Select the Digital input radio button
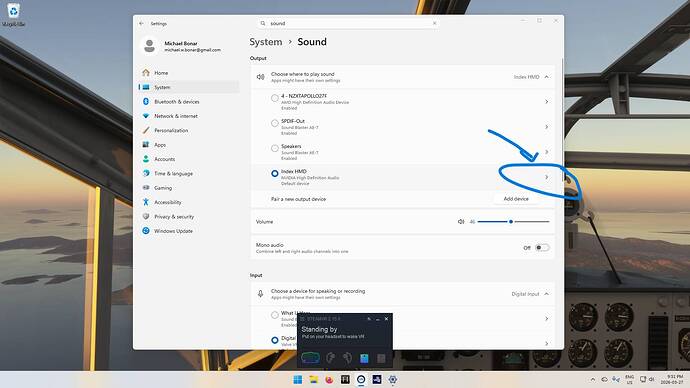This screenshot has height=388, width=690. (x=275, y=340)
